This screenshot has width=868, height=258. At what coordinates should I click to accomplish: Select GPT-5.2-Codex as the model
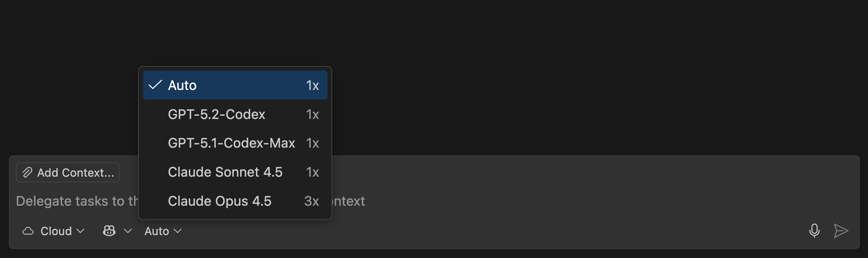click(216, 114)
